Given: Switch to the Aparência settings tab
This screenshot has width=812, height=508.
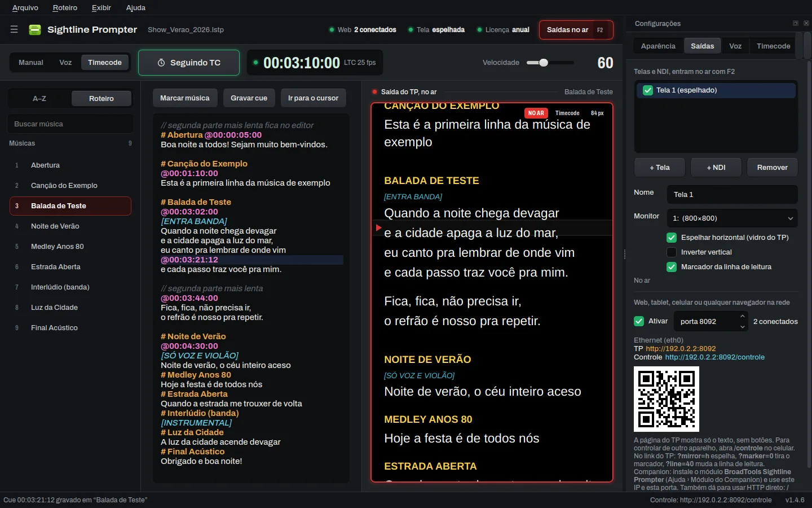Looking at the screenshot, I should [x=658, y=46].
